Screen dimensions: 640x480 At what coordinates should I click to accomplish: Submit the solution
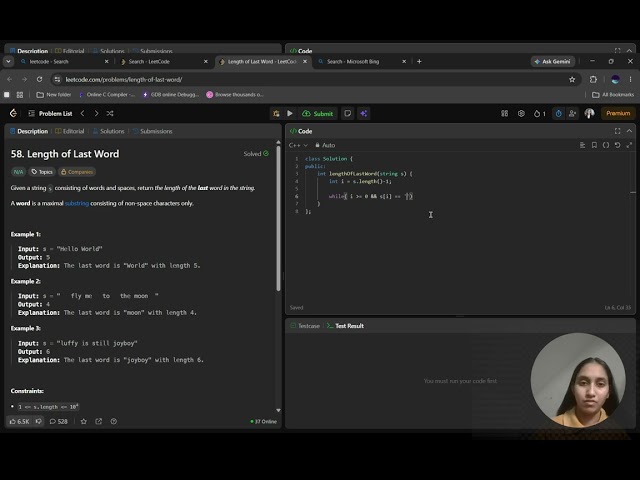point(318,113)
